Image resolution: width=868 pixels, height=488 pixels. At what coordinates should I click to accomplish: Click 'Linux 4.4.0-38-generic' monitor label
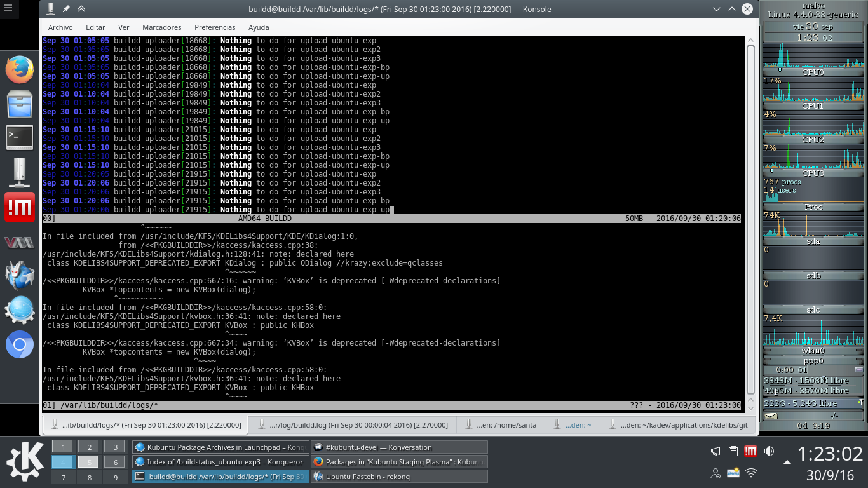813,15
